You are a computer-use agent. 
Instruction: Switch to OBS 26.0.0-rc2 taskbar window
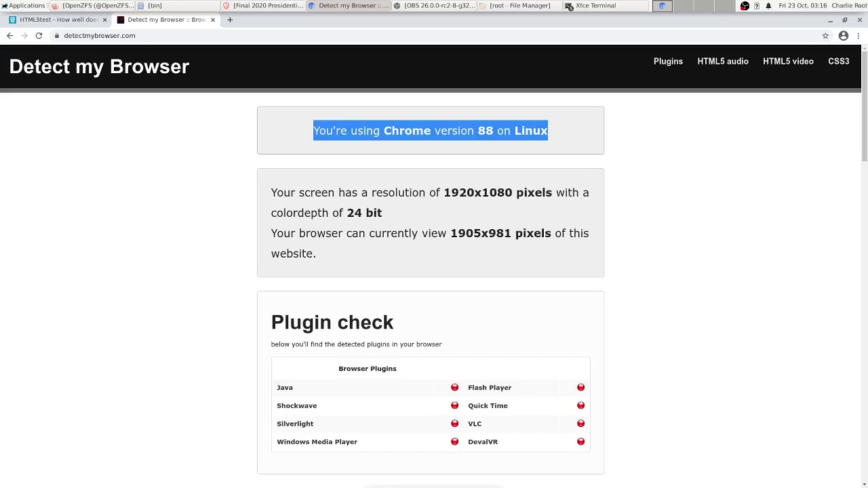coord(435,5)
